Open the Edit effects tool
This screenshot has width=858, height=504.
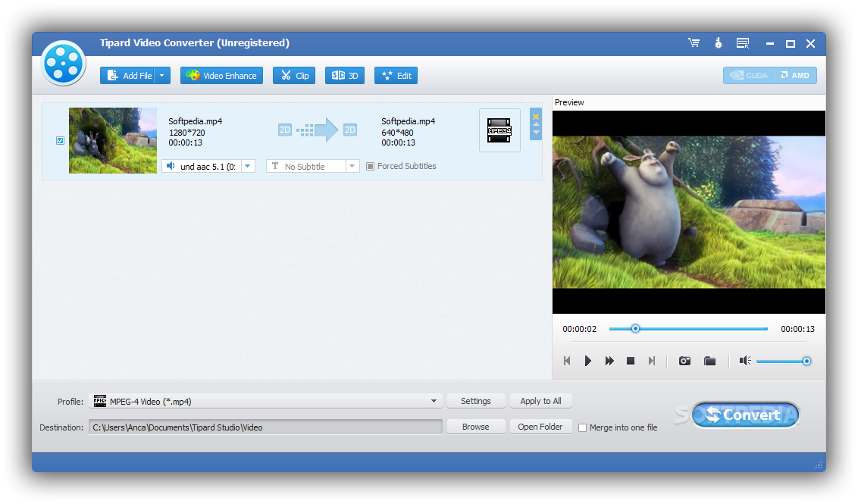[396, 76]
